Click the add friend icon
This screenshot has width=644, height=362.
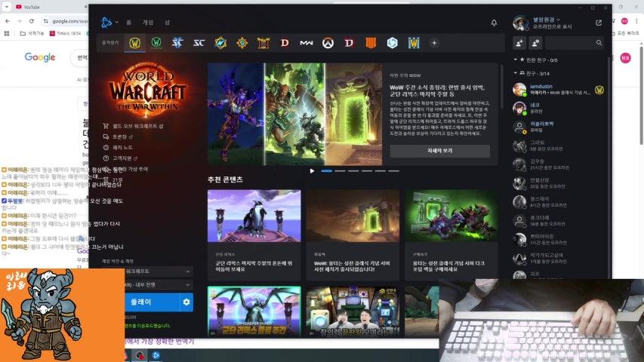click(x=519, y=43)
